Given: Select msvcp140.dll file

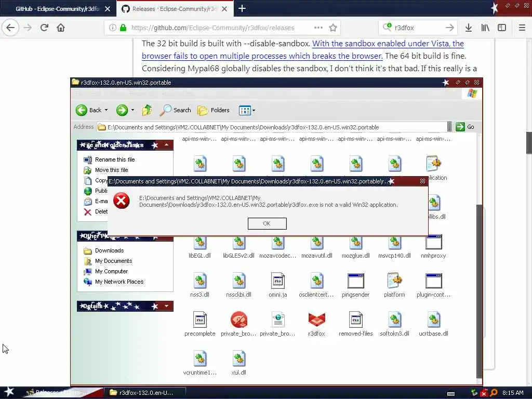Looking at the screenshot, I should (x=395, y=248).
